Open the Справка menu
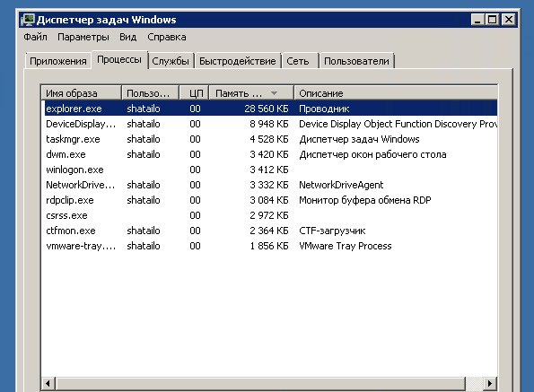Image resolution: width=534 pixels, height=392 pixels. point(167,37)
